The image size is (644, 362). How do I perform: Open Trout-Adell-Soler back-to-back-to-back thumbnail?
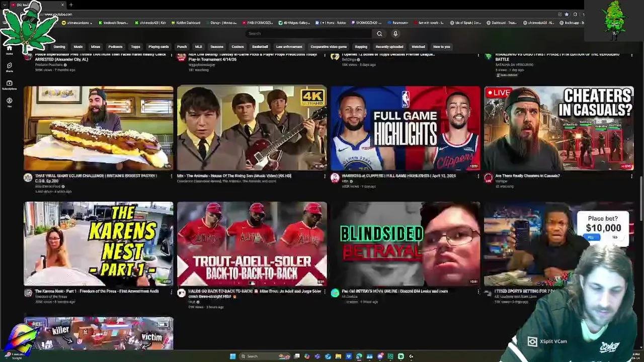252,244
